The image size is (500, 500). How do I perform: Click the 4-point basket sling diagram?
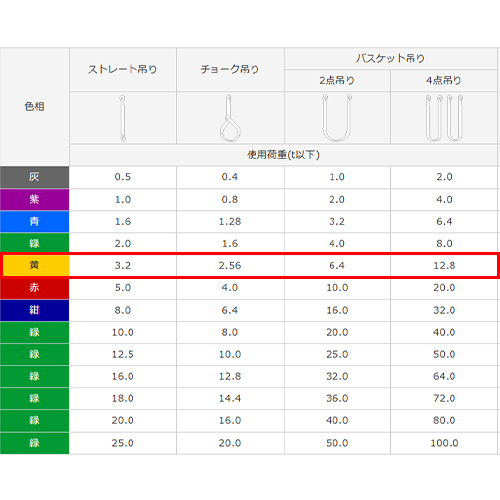(444, 118)
